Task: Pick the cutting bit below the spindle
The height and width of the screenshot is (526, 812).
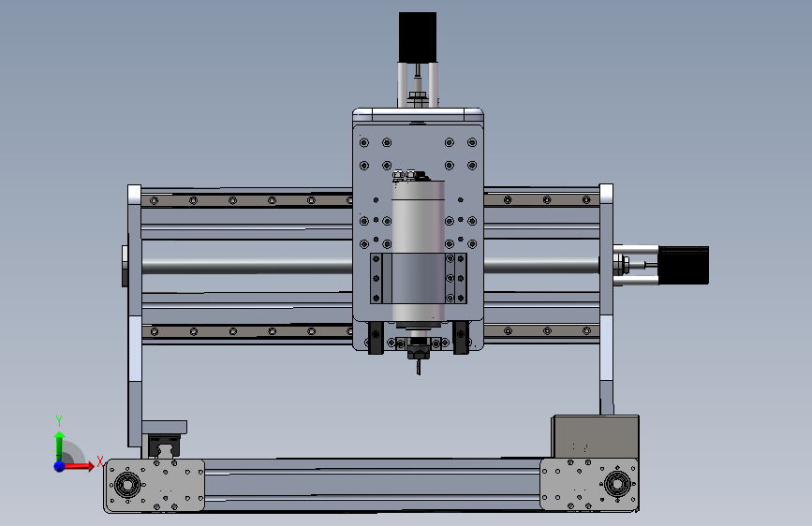Action: [x=419, y=367]
